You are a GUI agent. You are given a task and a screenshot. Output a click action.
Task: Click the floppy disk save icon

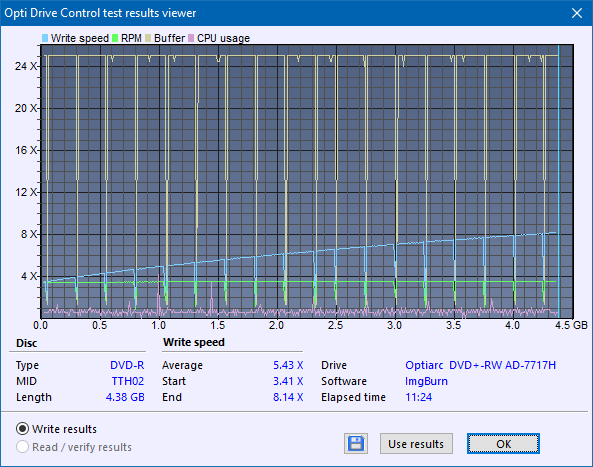point(356,444)
